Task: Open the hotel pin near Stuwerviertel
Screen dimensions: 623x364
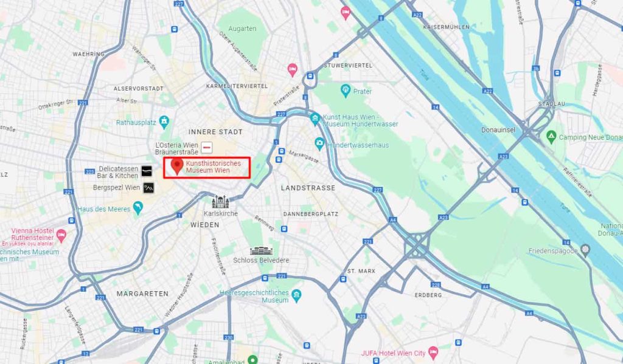Action: (x=293, y=70)
